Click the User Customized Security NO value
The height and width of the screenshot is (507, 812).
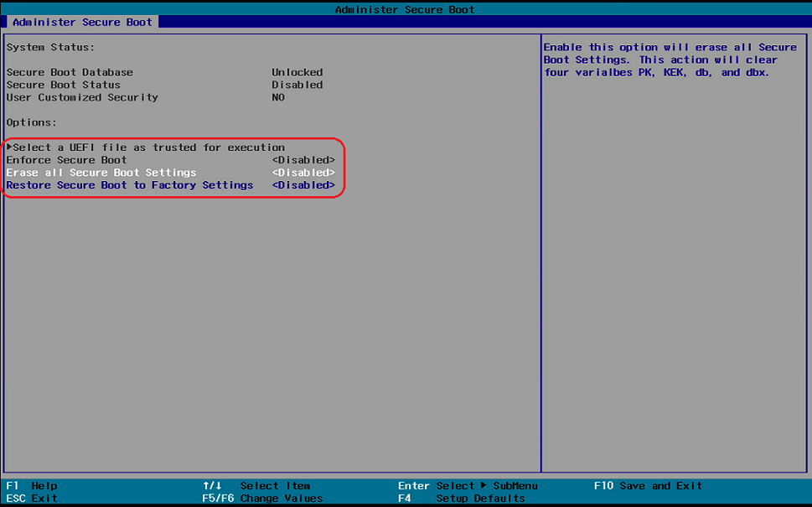coord(277,97)
